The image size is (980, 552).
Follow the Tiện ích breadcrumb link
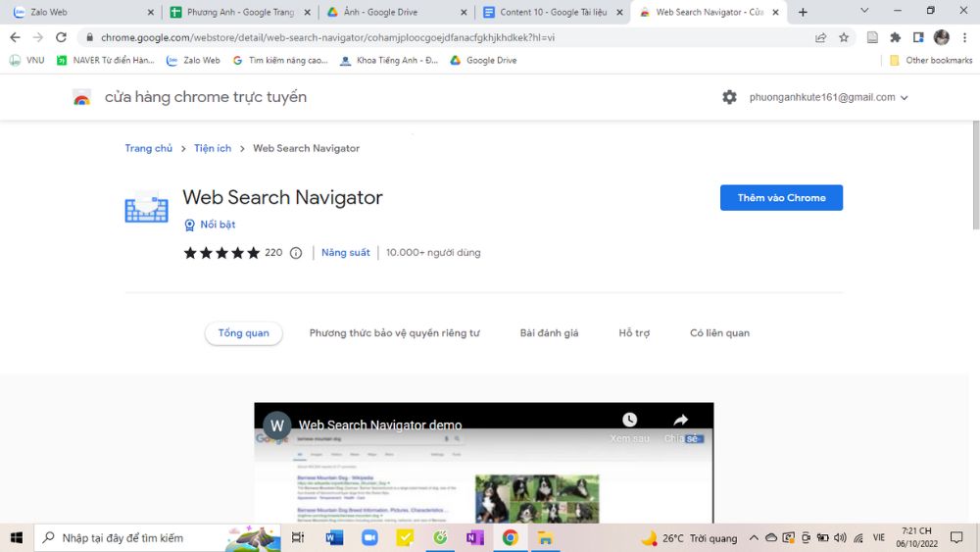point(213,148)
